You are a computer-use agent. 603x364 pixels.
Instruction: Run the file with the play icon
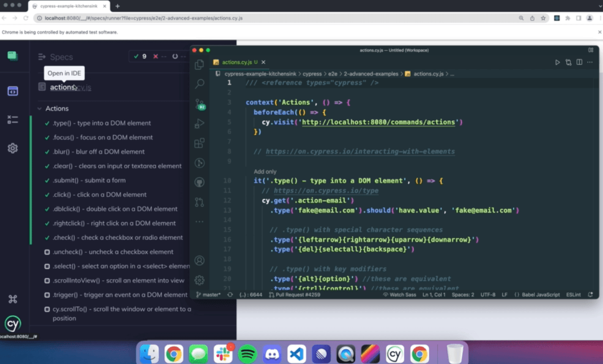pos(557,62)
